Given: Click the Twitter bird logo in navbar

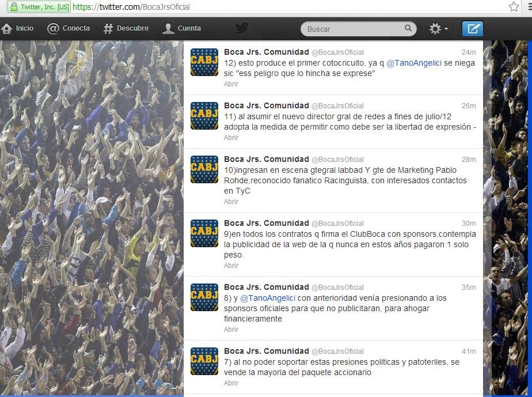Looking at the screenshot, I should 242,29.
